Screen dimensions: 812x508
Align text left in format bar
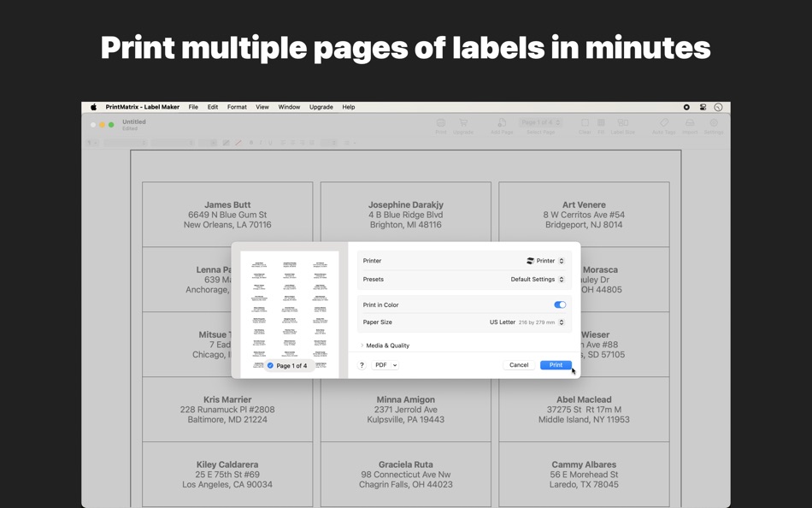[x=283, y=143]
